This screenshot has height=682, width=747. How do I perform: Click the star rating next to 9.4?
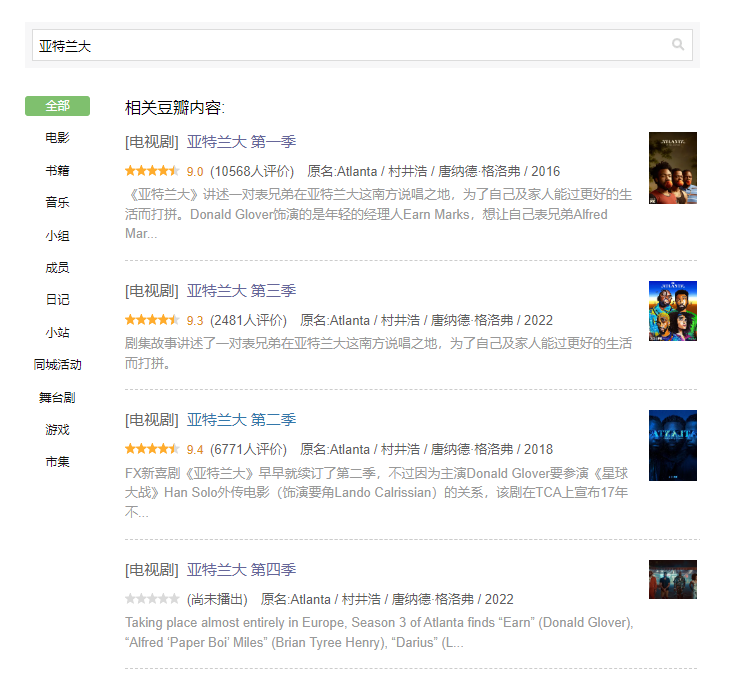[x=152, y=449]
